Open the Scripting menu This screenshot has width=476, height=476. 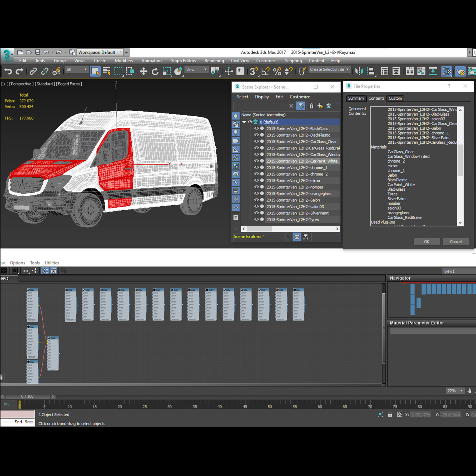pos(293,61)
